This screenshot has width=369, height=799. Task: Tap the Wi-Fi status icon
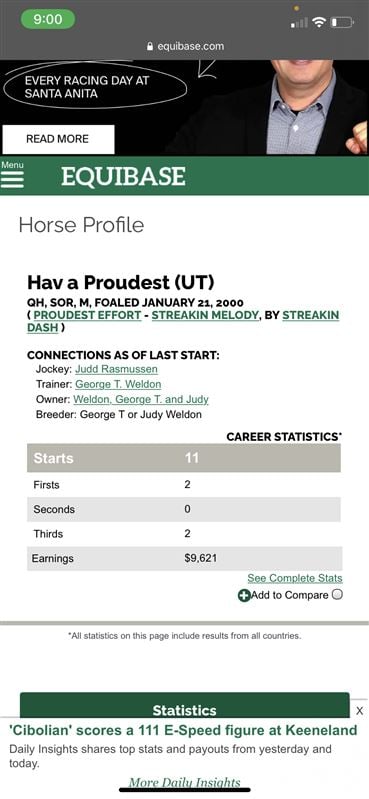320,22
